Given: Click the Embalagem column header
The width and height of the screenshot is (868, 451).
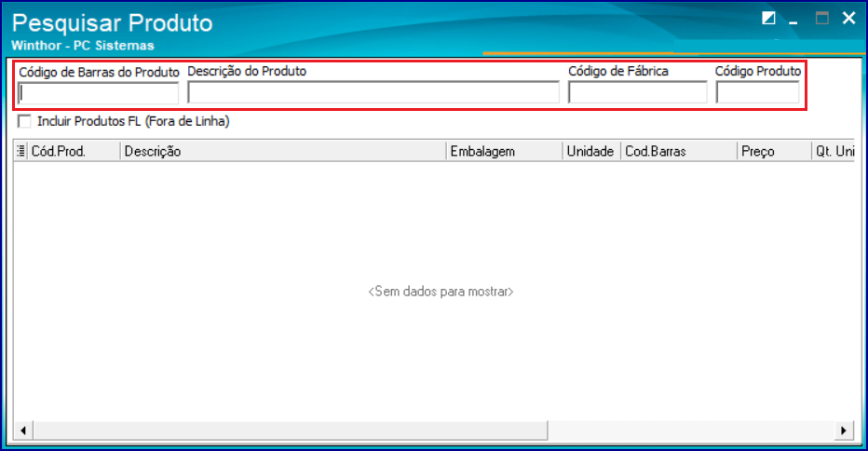Looking at the screenshot, I should [504, 151].
